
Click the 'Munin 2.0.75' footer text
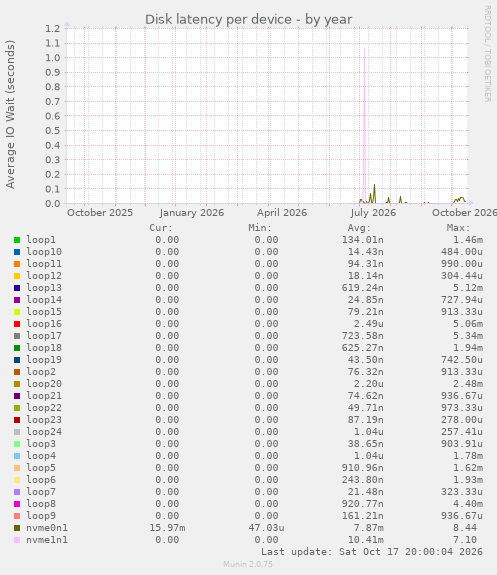(248, 564)
